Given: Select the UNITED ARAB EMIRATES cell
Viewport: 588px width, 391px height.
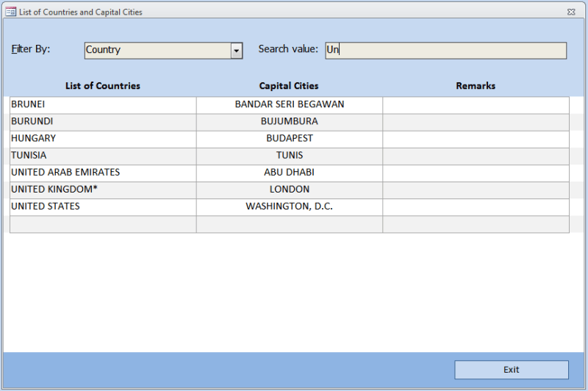Looking at the screenshot, I should point(103,173).
